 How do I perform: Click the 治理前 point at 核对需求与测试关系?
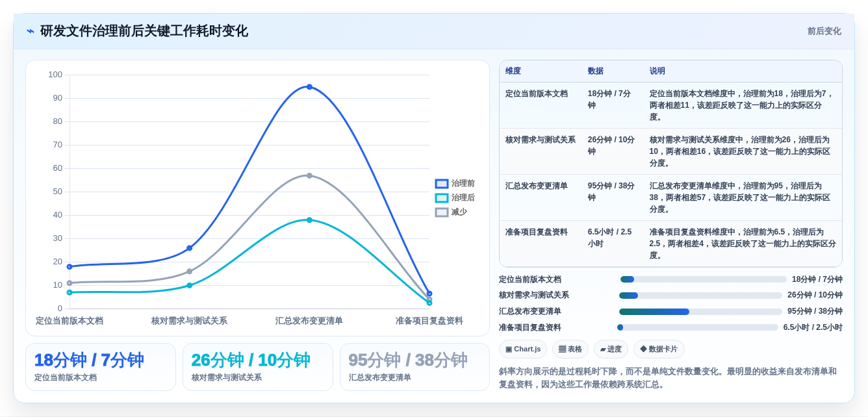[x=190, y=248]
